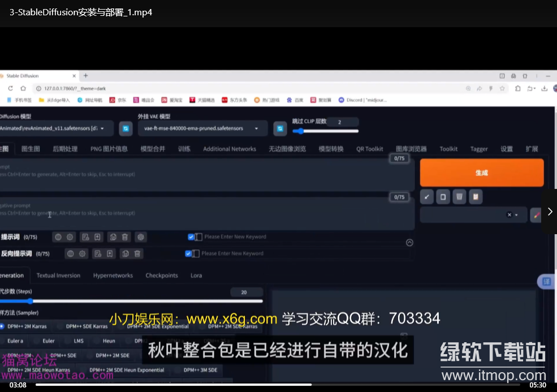
Task: Click history icon in 反向提示词 toolbar row
Action: 98,254
